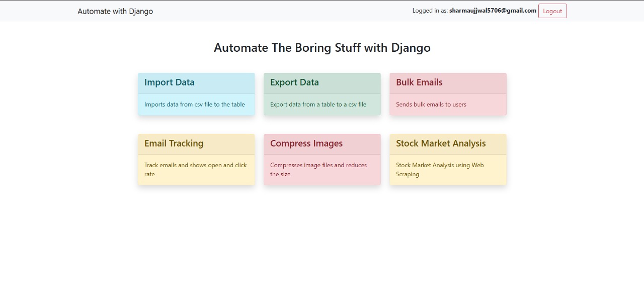This screenshot has height=304, width=644.
Task: Click "Export data from a table" description
Action: pyautogui.click(x=318, y=105)
